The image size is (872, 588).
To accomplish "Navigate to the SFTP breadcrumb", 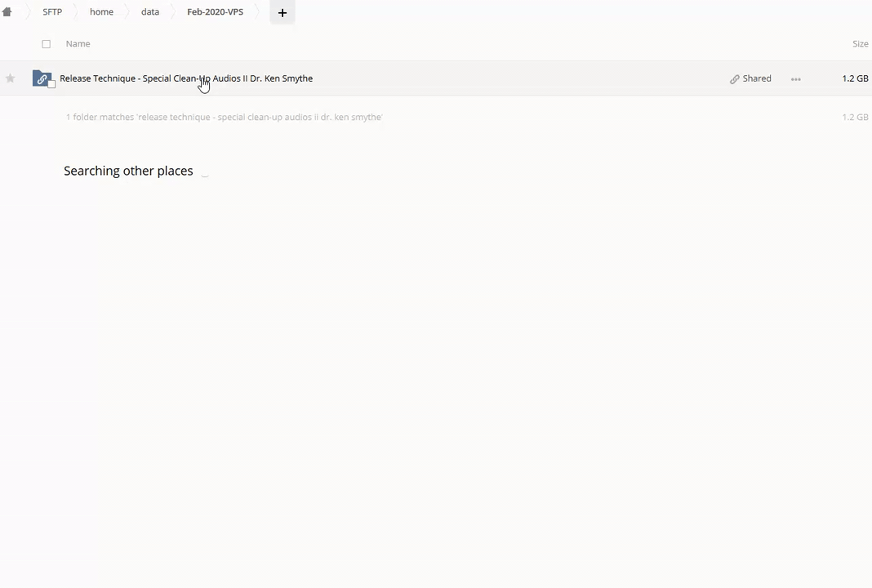I will click(52, 12).
